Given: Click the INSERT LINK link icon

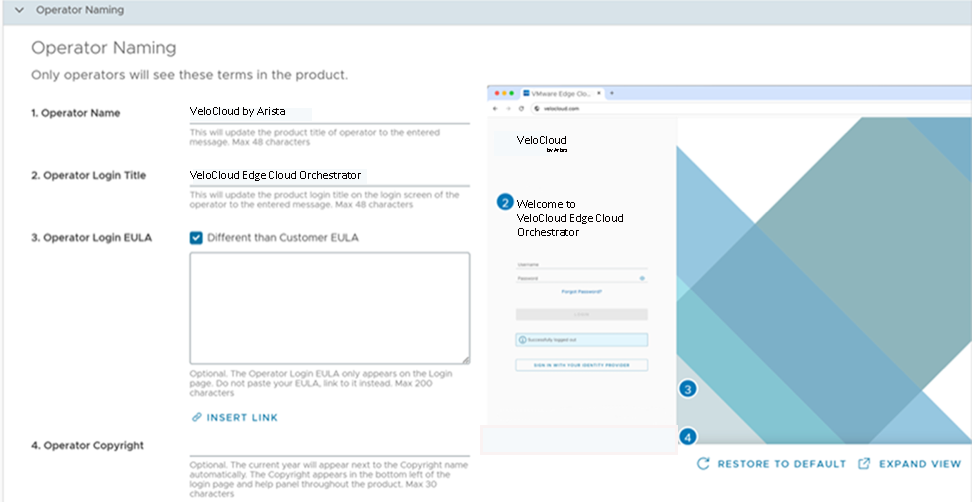Looking at the screenshot, I should tap(197, 417).
